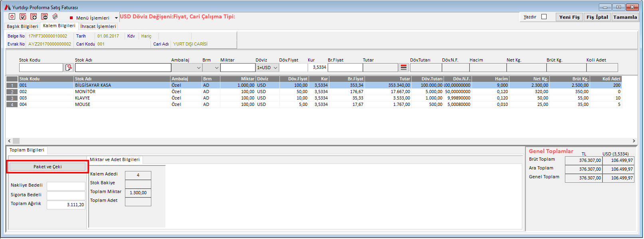Click the Nakliye Bedeli field

(66, 186)
